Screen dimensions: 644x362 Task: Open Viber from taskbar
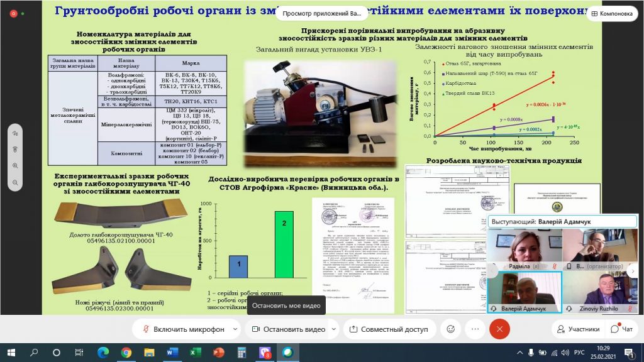point(265,353)
